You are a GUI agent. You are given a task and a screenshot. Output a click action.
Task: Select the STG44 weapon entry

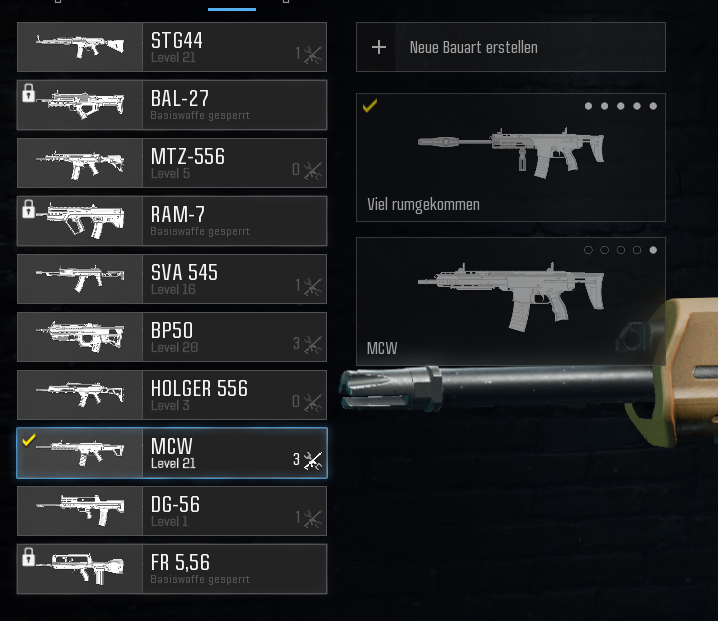pos(172,47)
